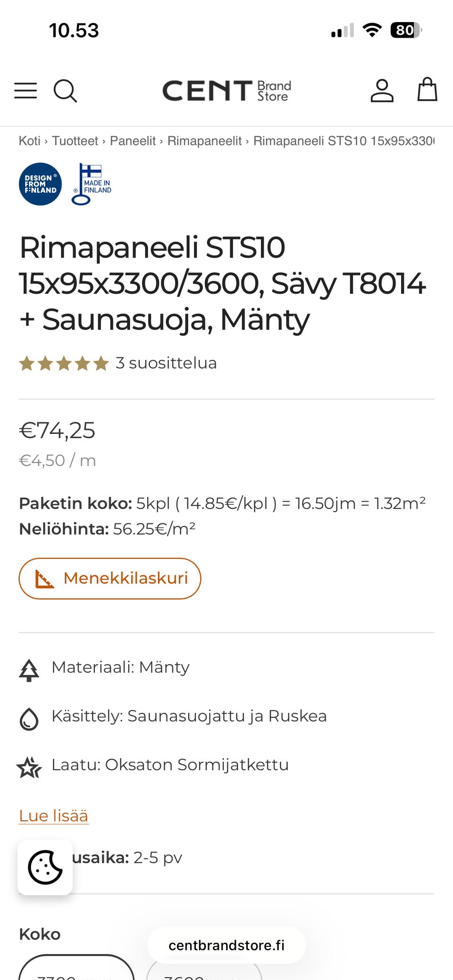Click the Design From Finland badge
Image resolution: width=453 pixels, height=980 pixels.
40,184
